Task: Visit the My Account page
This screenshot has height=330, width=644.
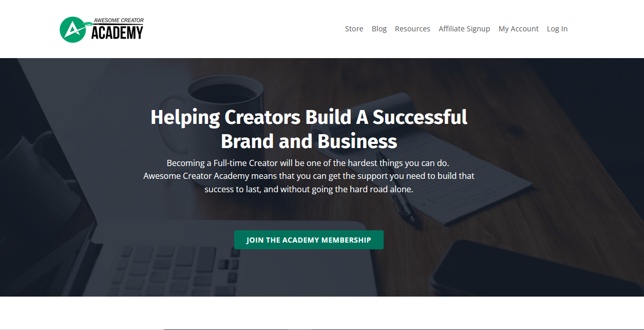Action: click(x=519, y=29)
